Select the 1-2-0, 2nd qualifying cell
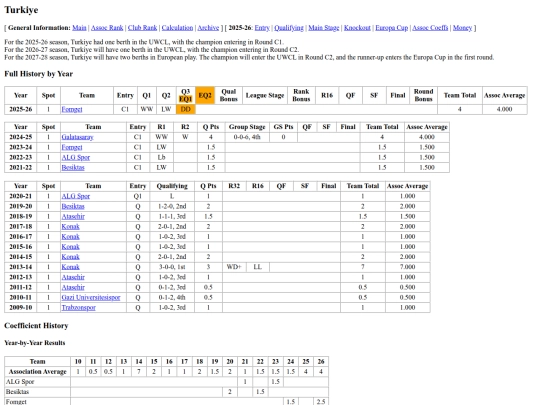Viewport: 540px width, 405px height. tap(172, 206)
